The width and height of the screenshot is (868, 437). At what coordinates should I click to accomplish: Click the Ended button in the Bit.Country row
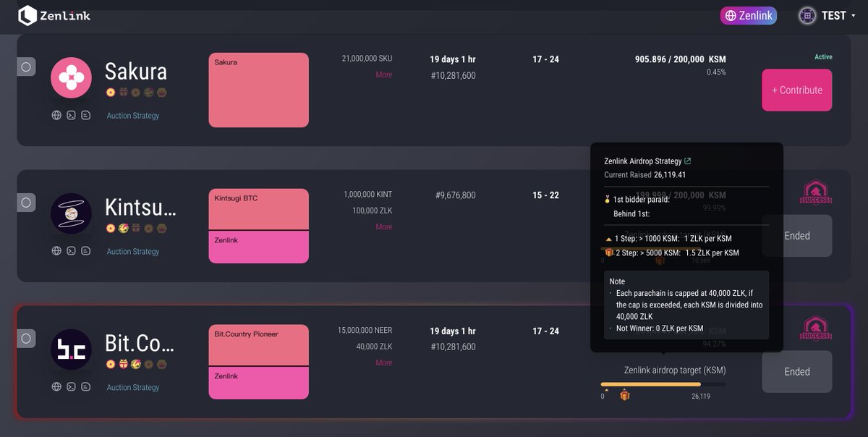pyautogui.click(x=797, y=372)
